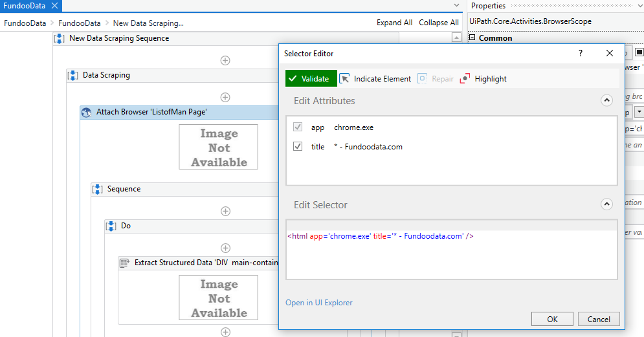Collapse the Edit Attributes section

[606, 100]
